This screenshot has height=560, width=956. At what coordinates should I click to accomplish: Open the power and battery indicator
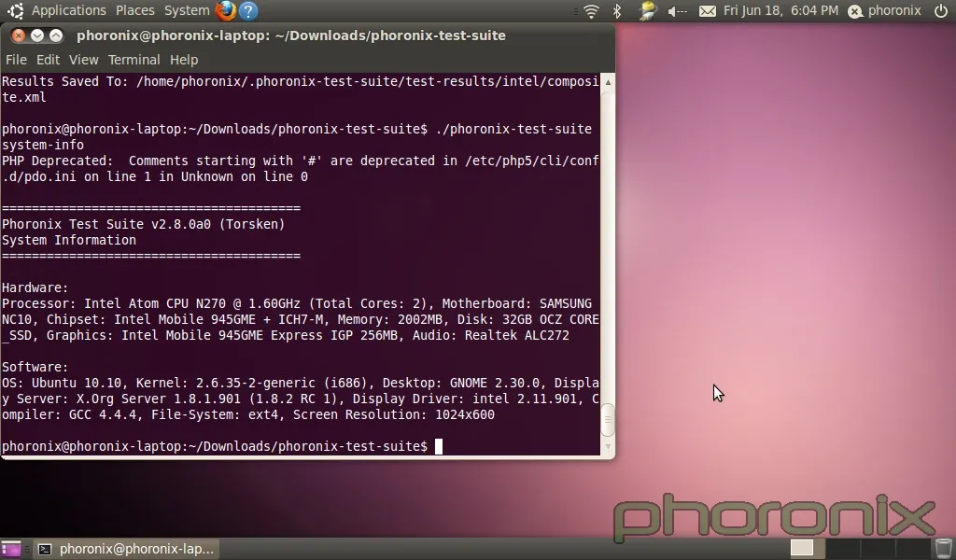[x=647, y=11]
